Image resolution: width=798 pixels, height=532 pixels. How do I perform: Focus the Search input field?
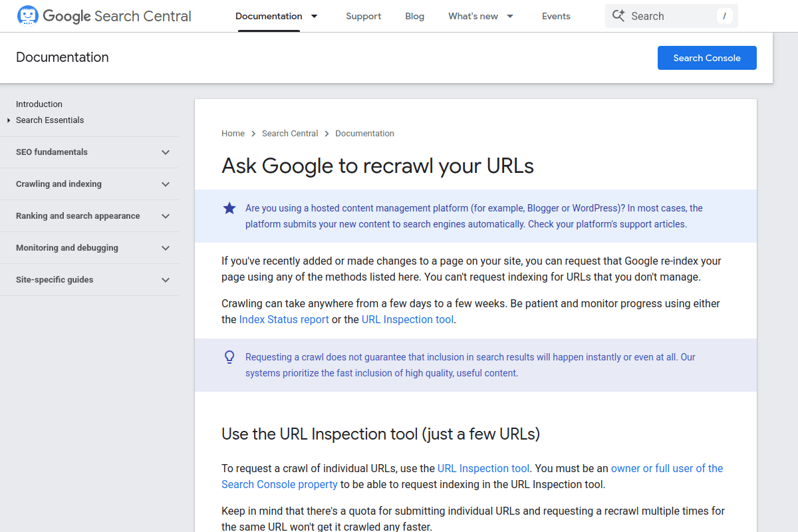click(x=672, y=16)
